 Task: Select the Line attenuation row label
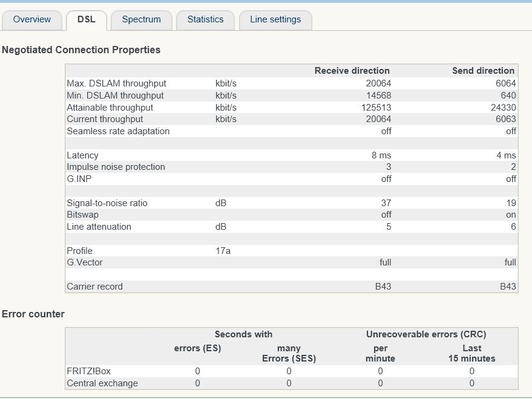tap(99, 227)
